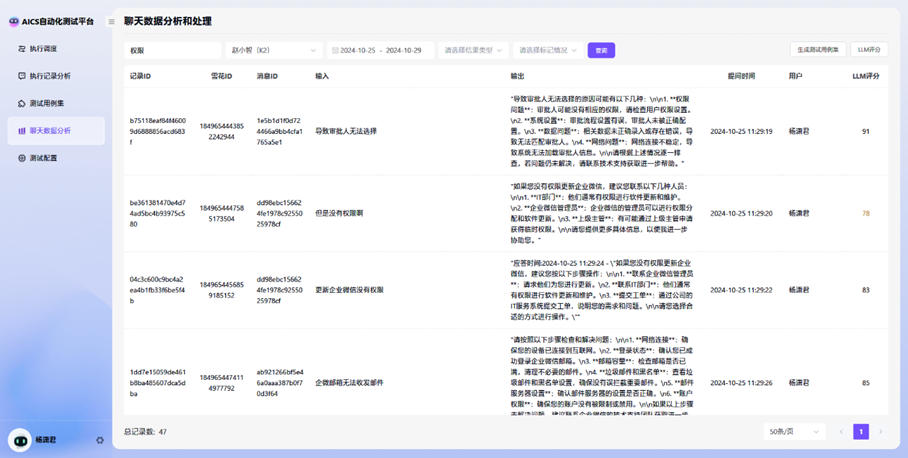Image resolution: width=908 pixels, height=458 pixels.
Task: Click the 生成测试用例集 button
Action: click(818, 50)
